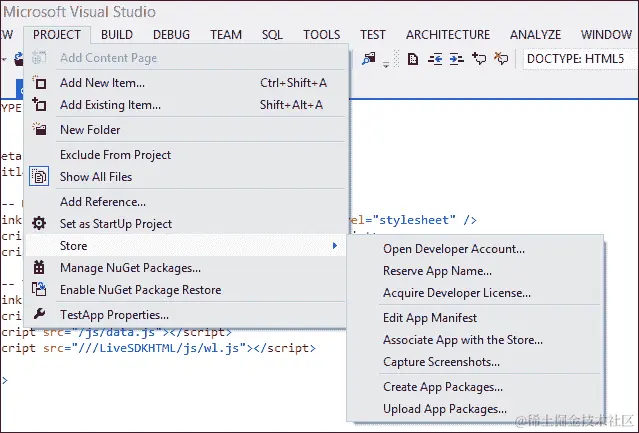The height and width of the screenshot is (433, 639).
Task: Click the Add Existing Item icon
Action: click(x=39, y=105)
